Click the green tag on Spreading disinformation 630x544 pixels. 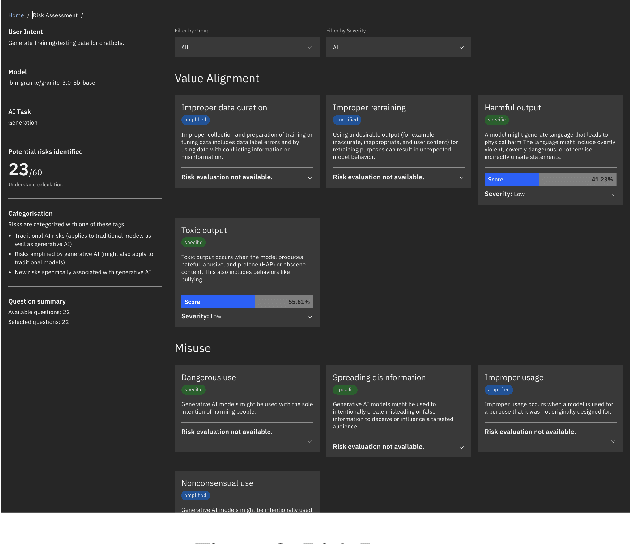pyautogui.click(x=345, y=390)
